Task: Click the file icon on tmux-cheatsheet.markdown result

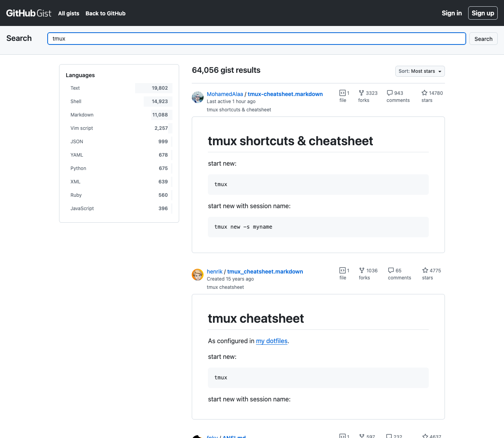Action: [342, 93]
